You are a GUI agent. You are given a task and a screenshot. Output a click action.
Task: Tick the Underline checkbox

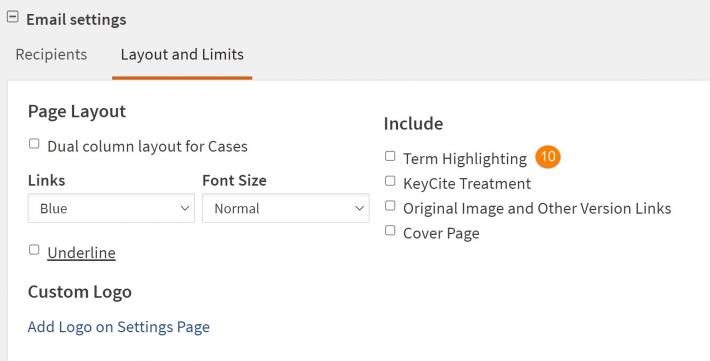[x=34, y=250]
